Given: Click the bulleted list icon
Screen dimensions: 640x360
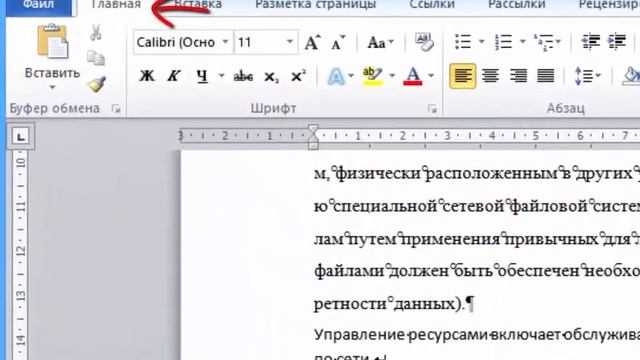Looking at the screenshot, I should [463, 42].
